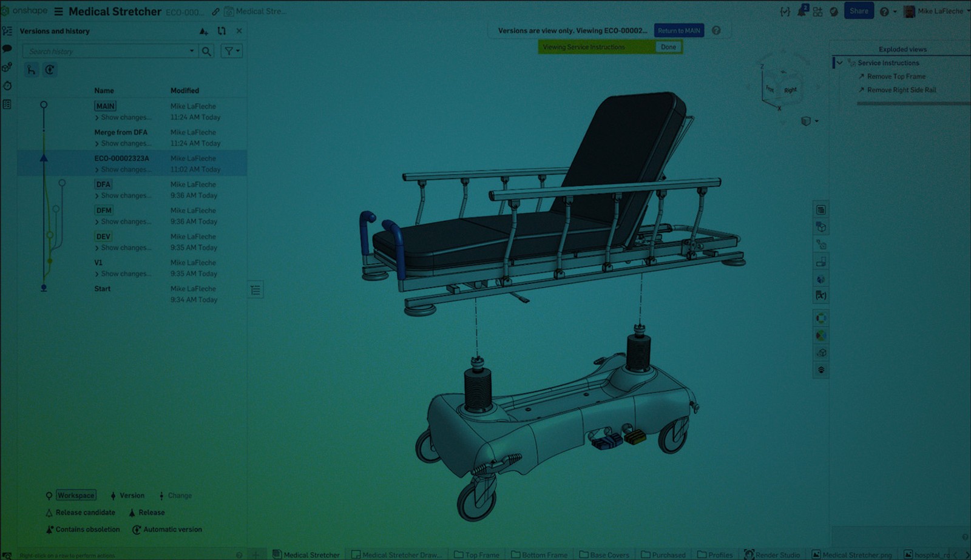Screen dimensions: 971x560
Task: Click the search magnifier in history panel
Action: [206, 52]
